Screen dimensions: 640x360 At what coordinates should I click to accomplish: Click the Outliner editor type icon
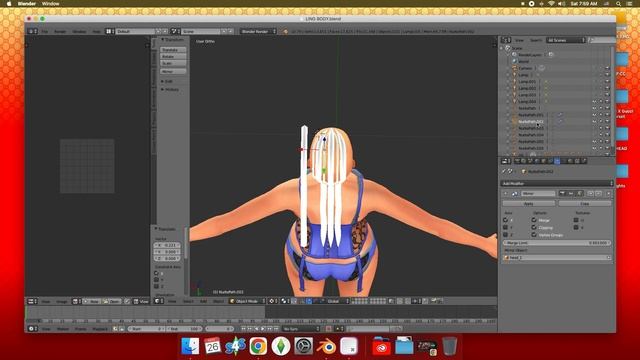[506, 40]
